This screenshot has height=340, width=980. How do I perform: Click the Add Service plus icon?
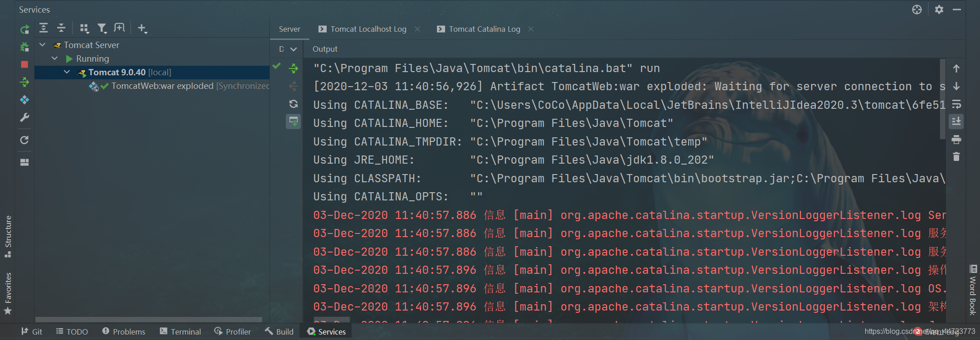(142, 29)
